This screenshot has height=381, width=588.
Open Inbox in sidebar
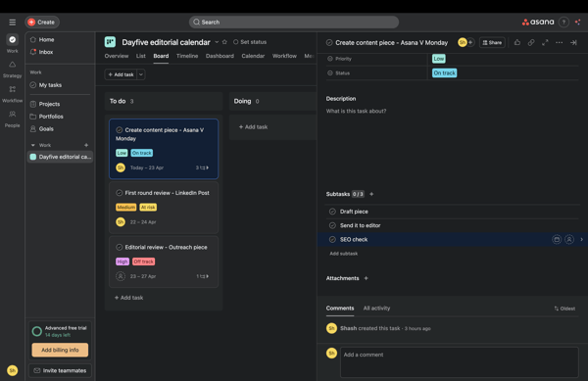(46, 52)
